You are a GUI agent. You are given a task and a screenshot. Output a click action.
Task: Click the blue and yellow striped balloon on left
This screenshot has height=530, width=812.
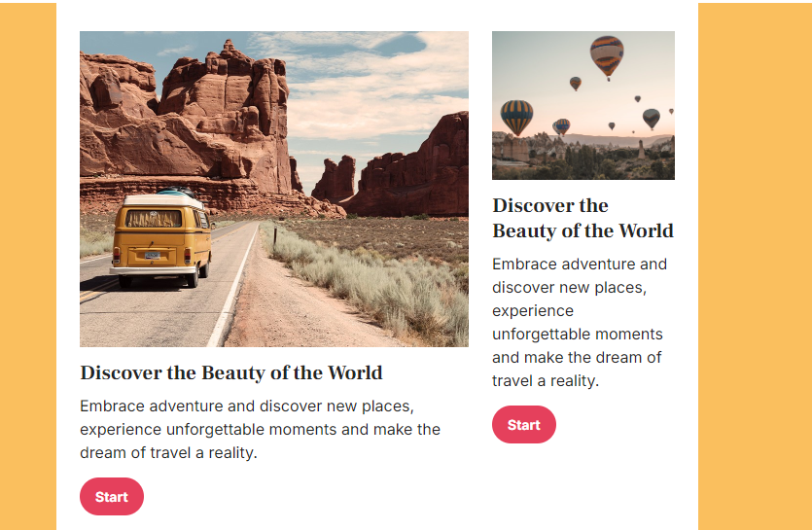point(516,118)
